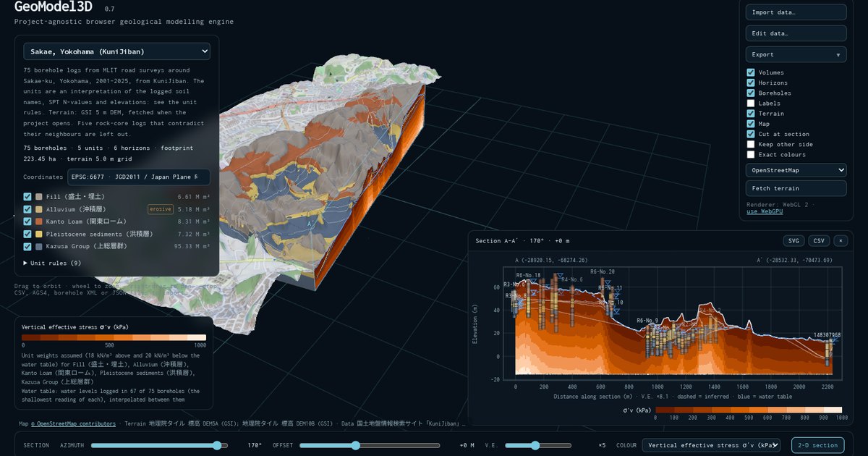868x456 pixels.
Task: Hide Boreholes in the view
Action: (x=751, y=93)
